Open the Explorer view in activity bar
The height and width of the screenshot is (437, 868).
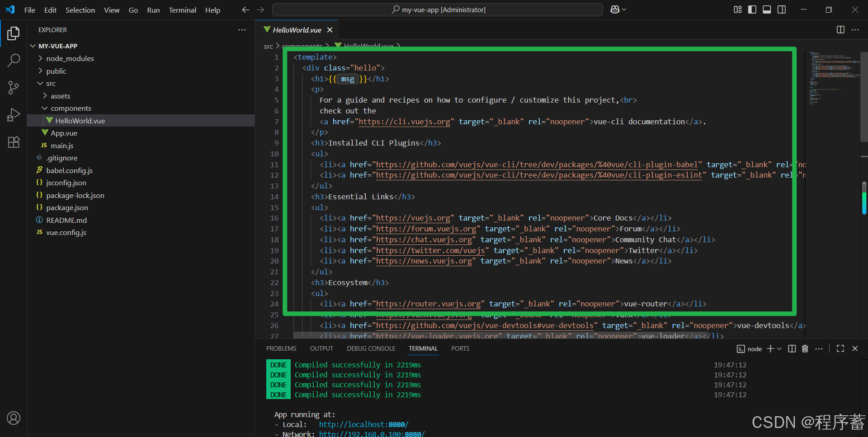click(x=14, y=33)
